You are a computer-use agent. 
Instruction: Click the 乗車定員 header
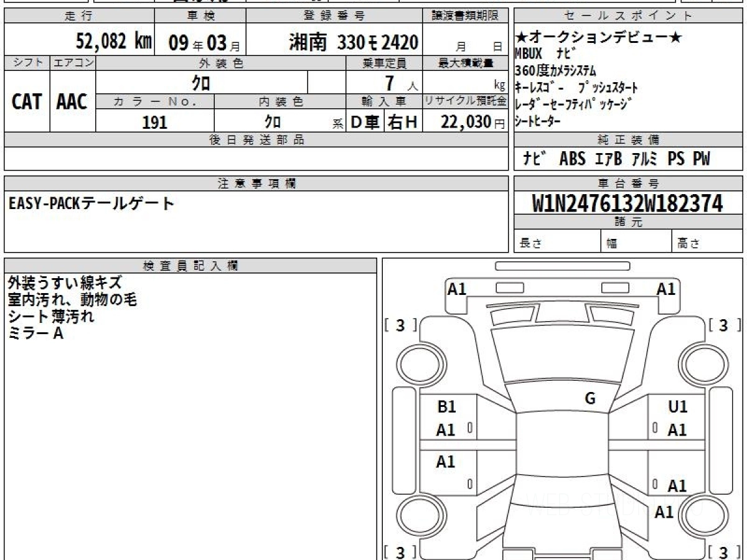tap(384, 63)
